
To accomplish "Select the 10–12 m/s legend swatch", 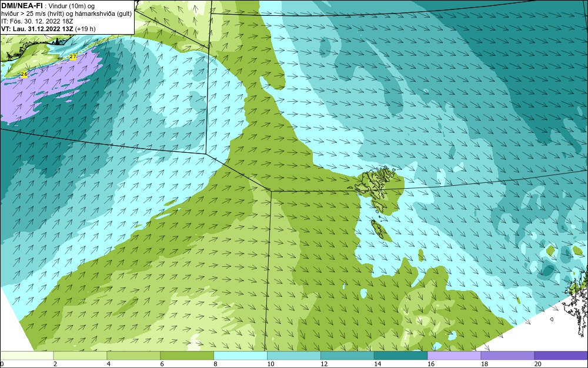I will coord(294,356).
